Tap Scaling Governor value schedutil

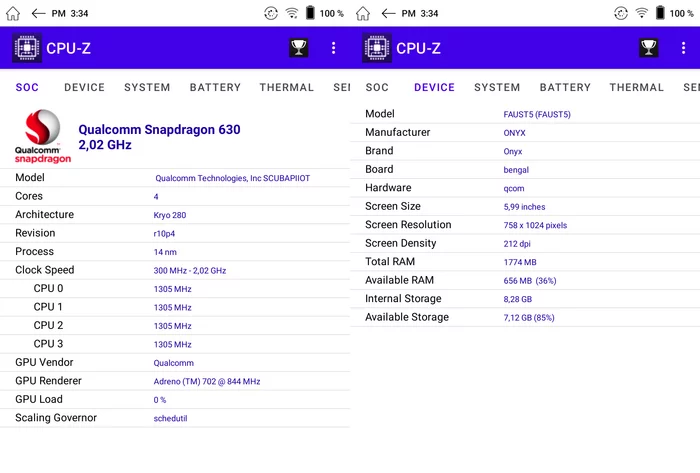(x=170, y=419)
